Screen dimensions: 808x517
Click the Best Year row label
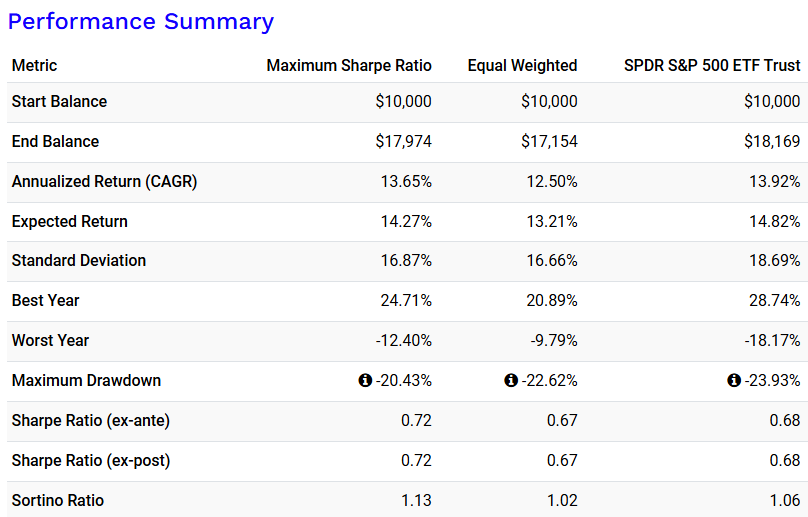tap(45, 300)
